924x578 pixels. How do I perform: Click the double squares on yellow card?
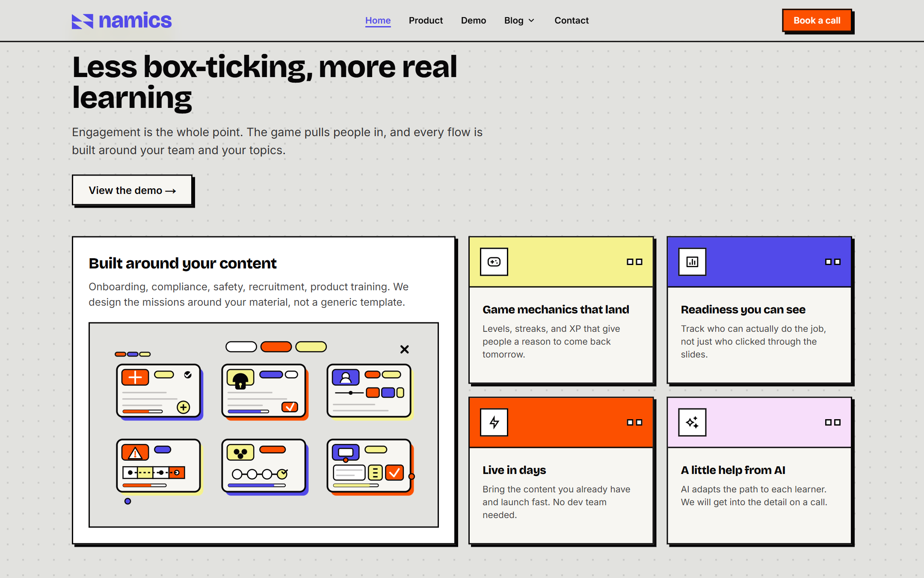coord(634,262)
